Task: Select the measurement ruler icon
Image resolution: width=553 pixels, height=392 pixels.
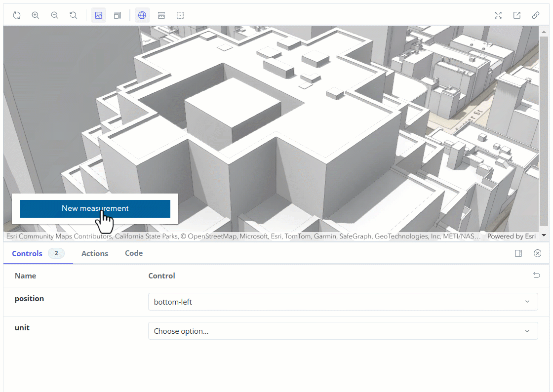Action: pos(161,15)
